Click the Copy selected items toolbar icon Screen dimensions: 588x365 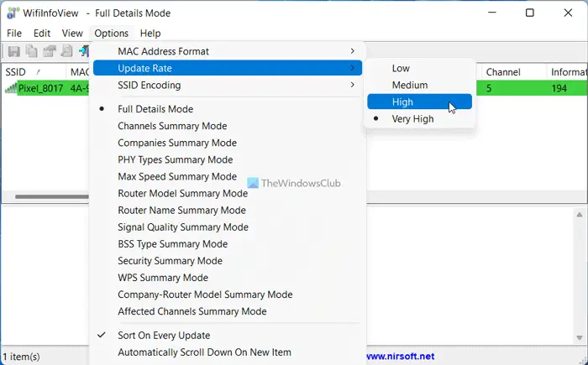click(x=32, y=51)
